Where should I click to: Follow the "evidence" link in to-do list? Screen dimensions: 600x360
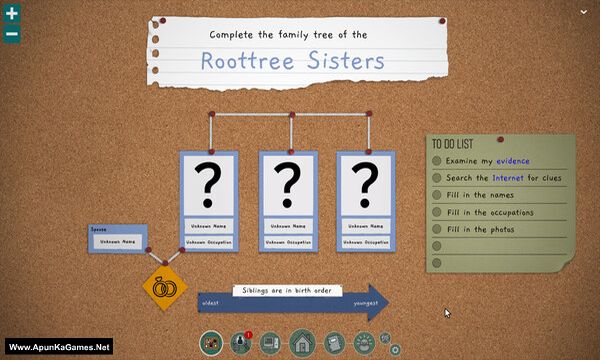point(513,161)
